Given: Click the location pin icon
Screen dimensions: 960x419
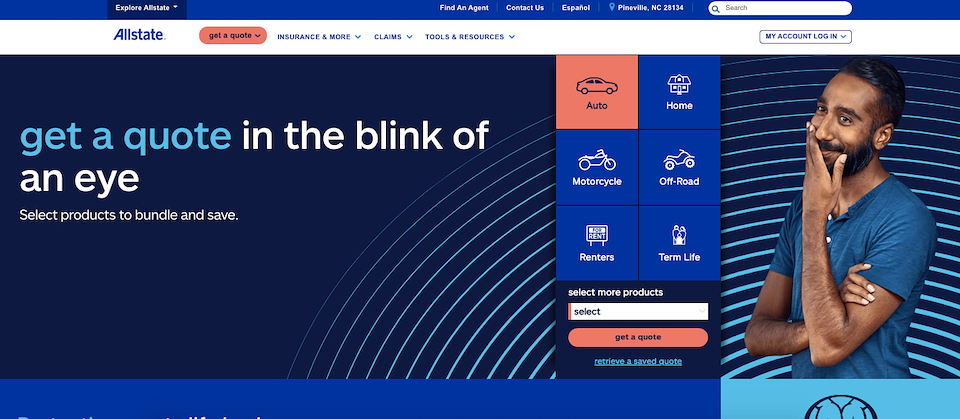Looking at the screenshot, I should [612, 8].
